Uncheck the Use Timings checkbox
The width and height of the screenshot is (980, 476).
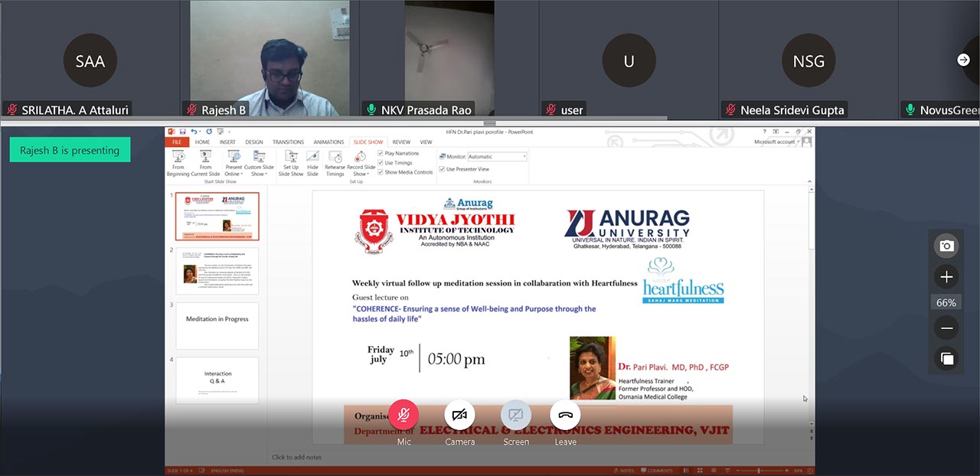pyautogui.click(x=381, y=163)
